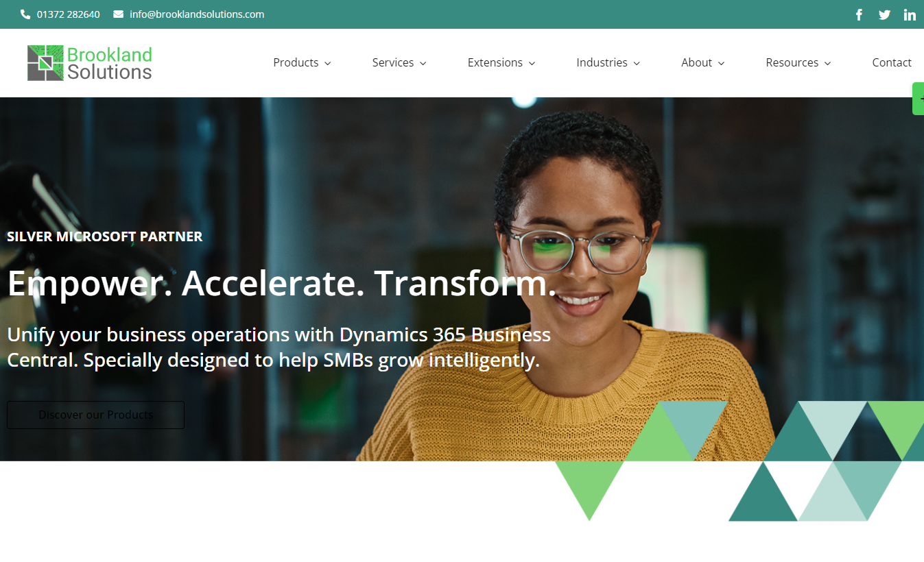
Task: Click the phone icon in top bar
Action: coord(26,14)
